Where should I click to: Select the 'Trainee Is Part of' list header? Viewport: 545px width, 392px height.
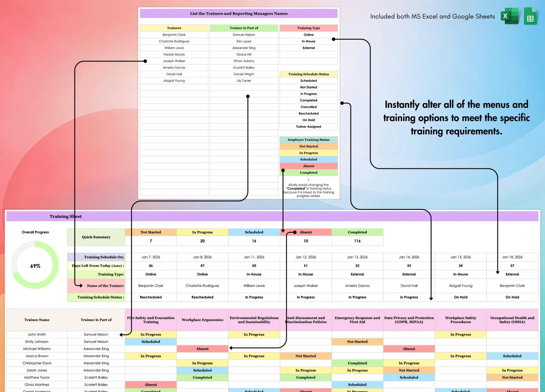[244, 28]
